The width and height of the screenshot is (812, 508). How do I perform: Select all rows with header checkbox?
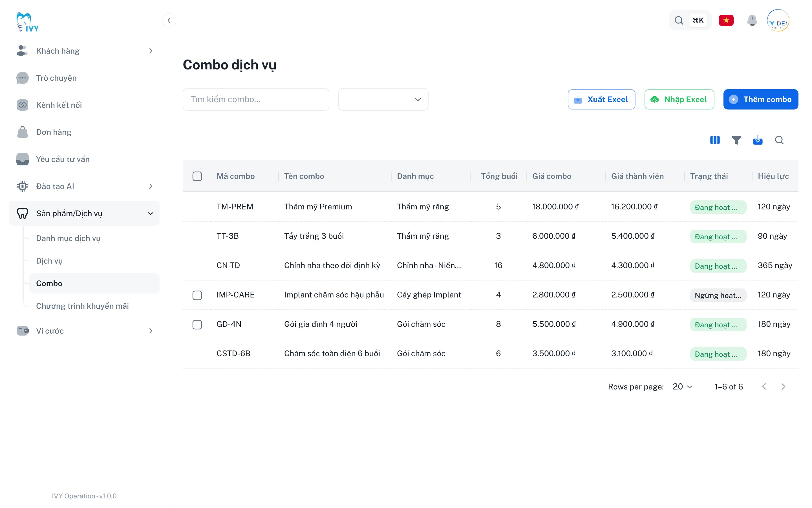pos(197,176)
